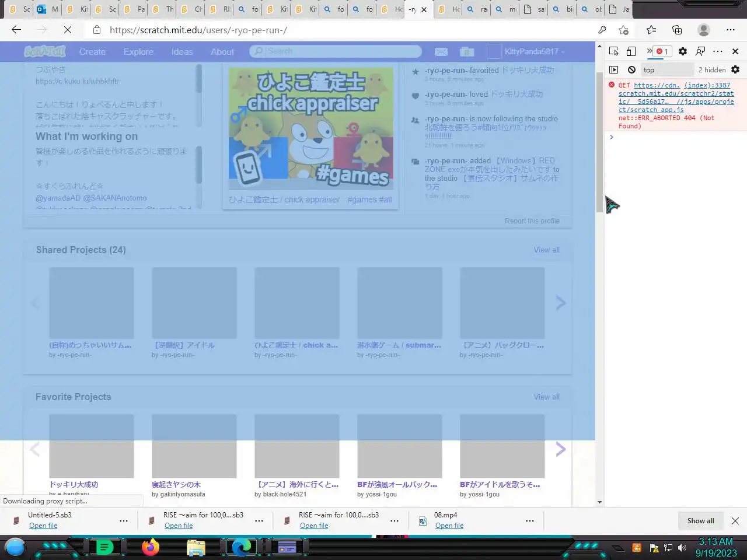
Task: Follow the (index):3387 source link in the console
Action: (706, 85)
